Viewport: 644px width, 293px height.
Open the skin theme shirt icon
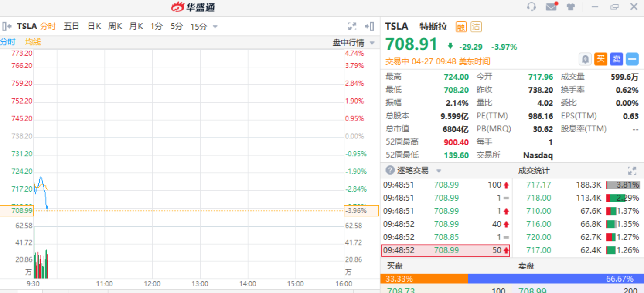click(x=570, y=7)
